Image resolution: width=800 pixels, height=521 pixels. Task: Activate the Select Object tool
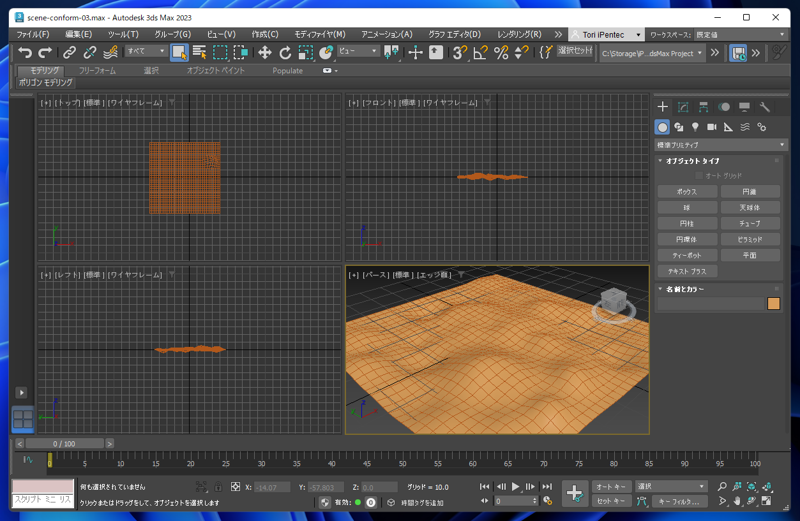coord(179,52)
